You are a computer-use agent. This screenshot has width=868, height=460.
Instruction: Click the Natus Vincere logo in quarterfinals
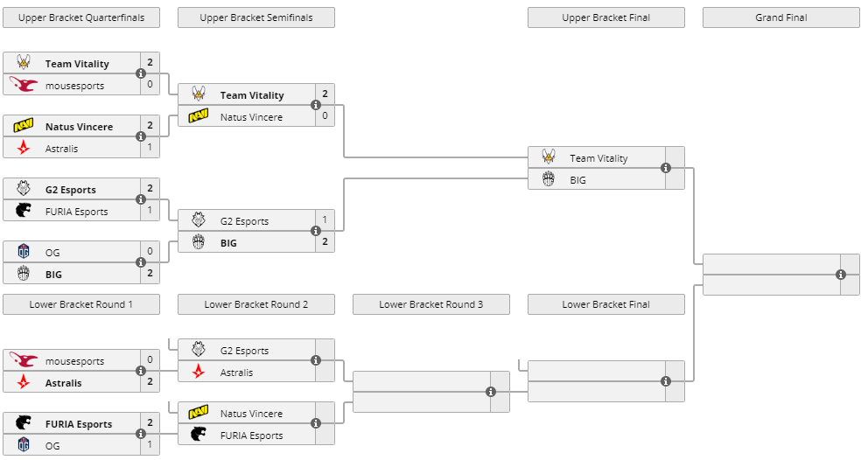pyautogui.click(x=24, y=127)
